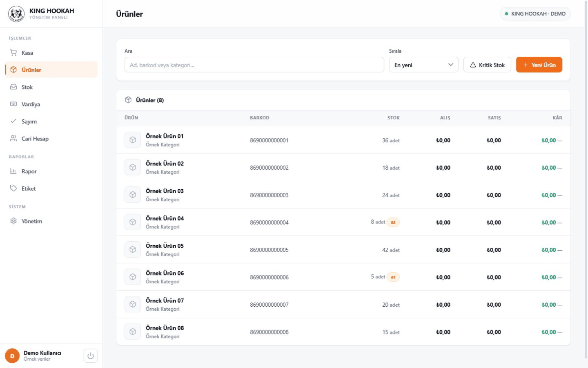This screenshot has width=588, height=368.
Task: Add a product with Yeni Ürün
Action: point(539,65)
